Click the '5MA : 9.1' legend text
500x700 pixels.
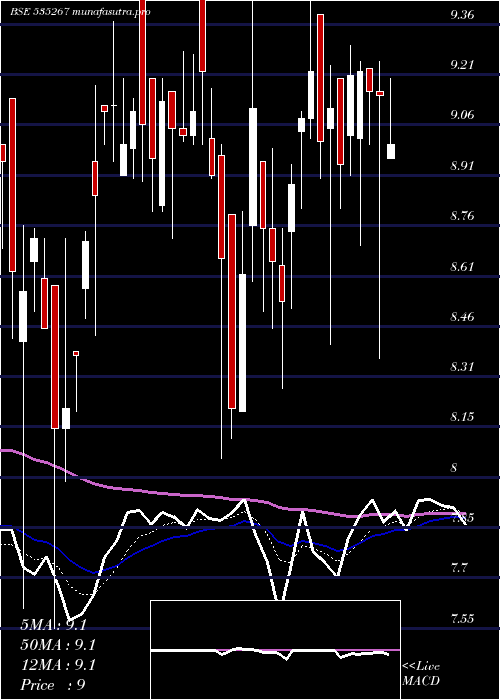53,625
